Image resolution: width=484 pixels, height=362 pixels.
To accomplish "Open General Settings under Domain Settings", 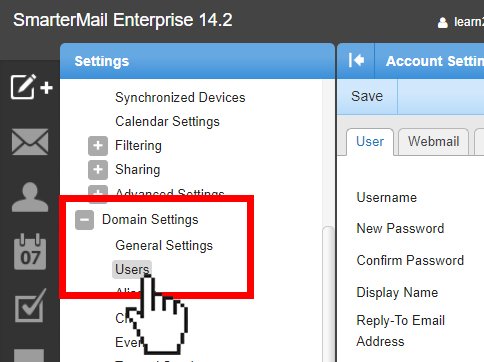I will [164, 246].
